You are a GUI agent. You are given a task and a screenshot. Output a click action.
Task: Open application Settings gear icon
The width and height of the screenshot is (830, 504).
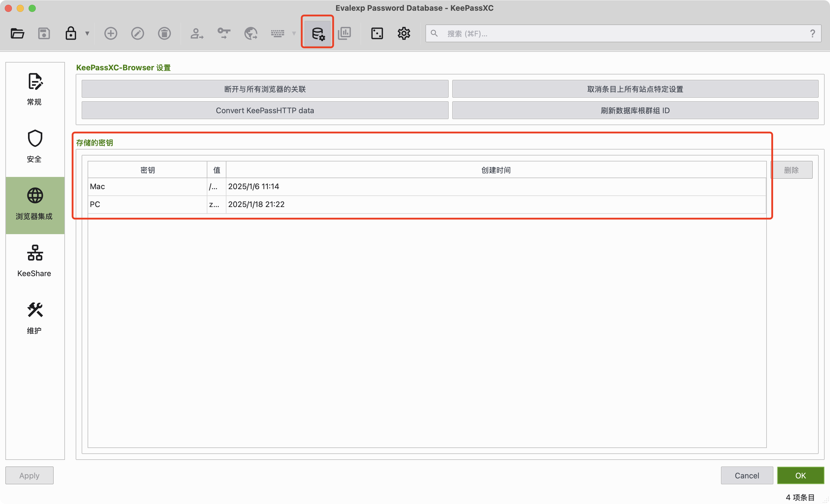(x=404, y=33)
